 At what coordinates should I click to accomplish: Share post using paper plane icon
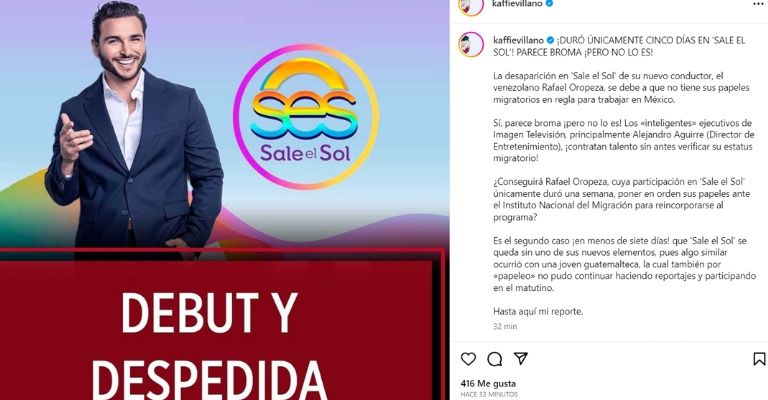click(x=521, y=358)
